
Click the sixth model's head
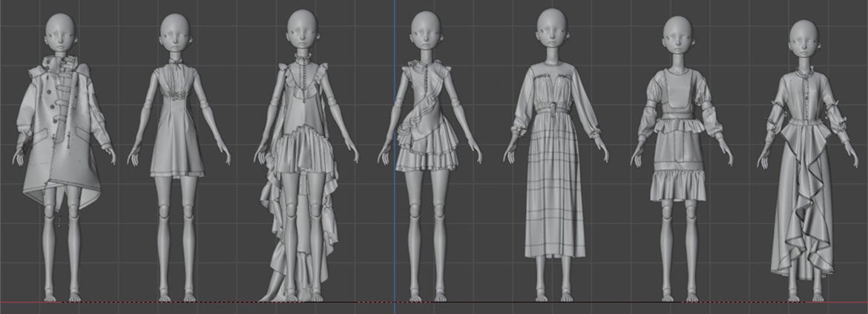click(x=677, y=35)
